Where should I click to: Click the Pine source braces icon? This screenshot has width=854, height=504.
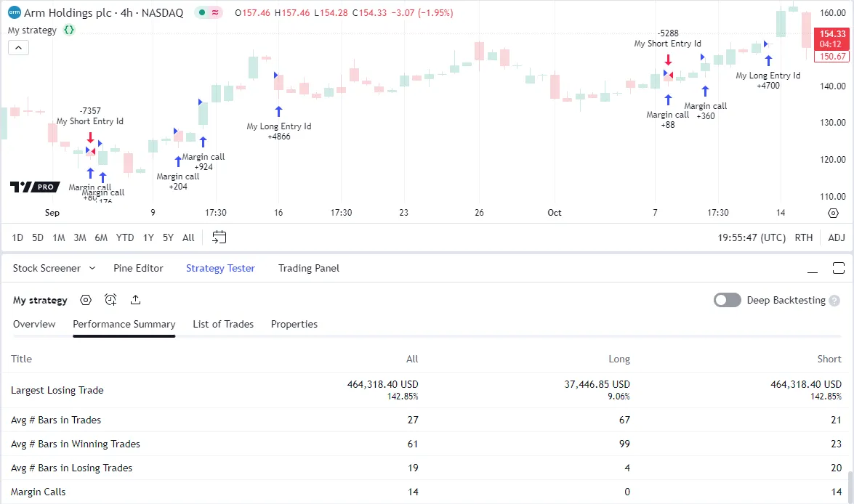69,31
